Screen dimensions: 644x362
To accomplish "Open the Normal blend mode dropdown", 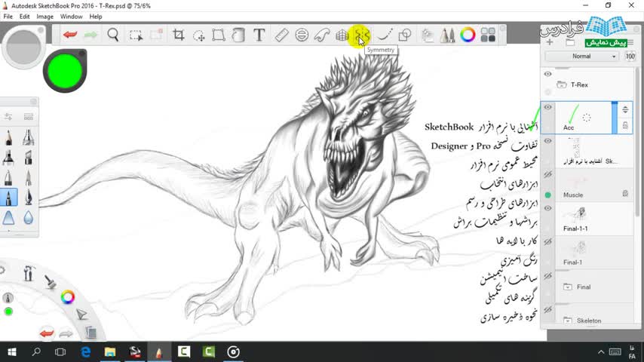I will (582, 57).
